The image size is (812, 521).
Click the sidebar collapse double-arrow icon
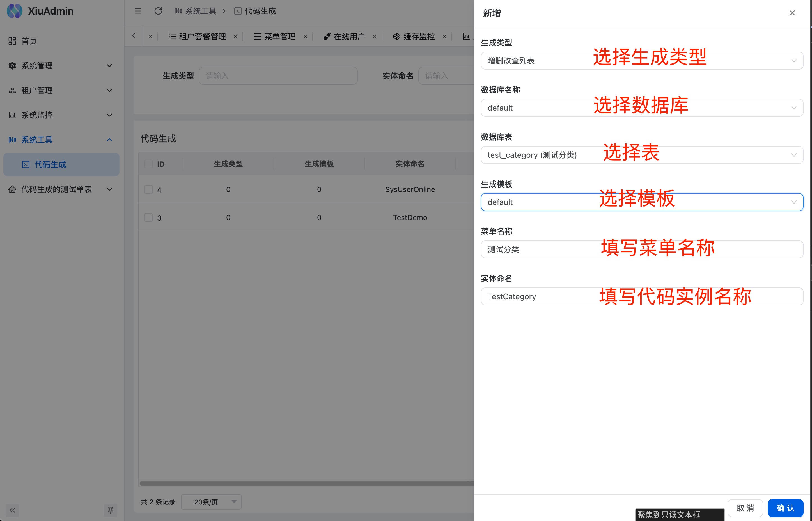click(13, 510)
